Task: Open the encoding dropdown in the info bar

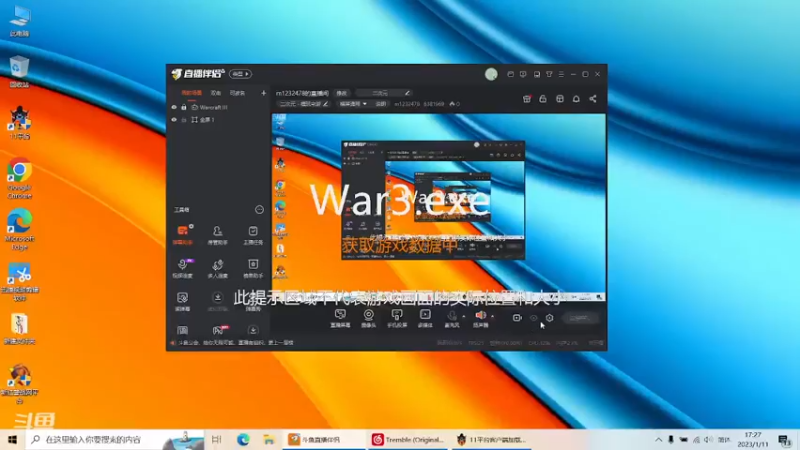Action: pos(353,104)
